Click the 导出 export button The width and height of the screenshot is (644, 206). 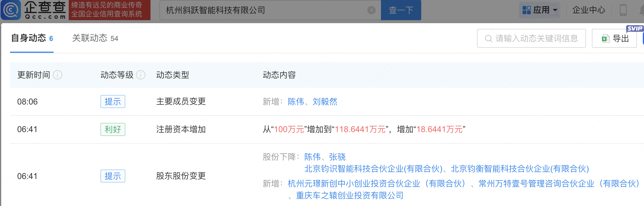(x=614, y=39)
